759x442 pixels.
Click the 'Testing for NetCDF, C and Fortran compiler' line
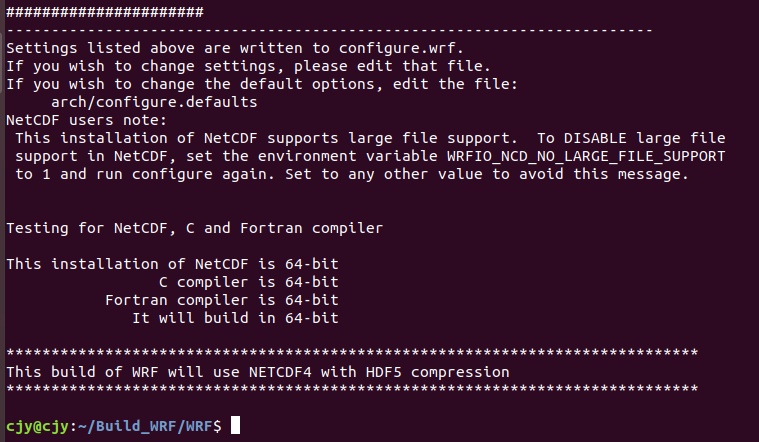[x=194, y=228]
